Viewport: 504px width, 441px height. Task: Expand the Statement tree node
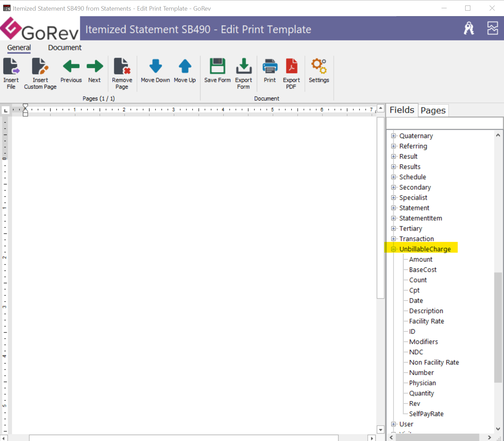pyautogui.click(x=393, y=208)
